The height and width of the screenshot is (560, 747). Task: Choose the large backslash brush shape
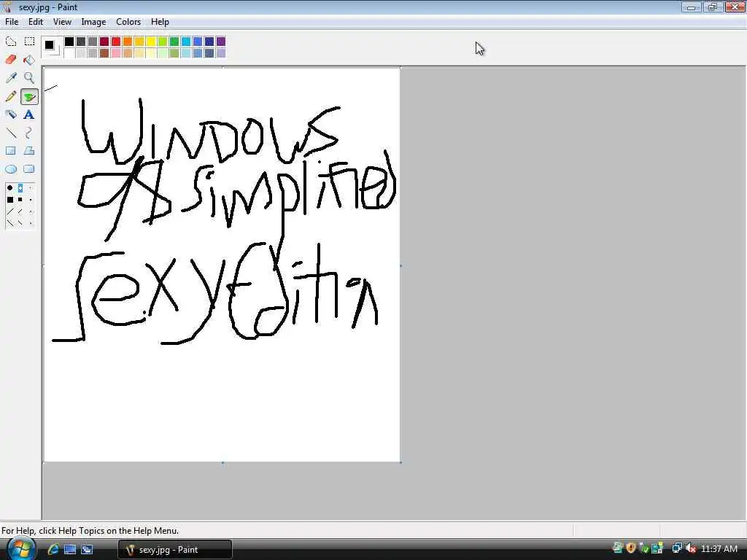[10, 222]
